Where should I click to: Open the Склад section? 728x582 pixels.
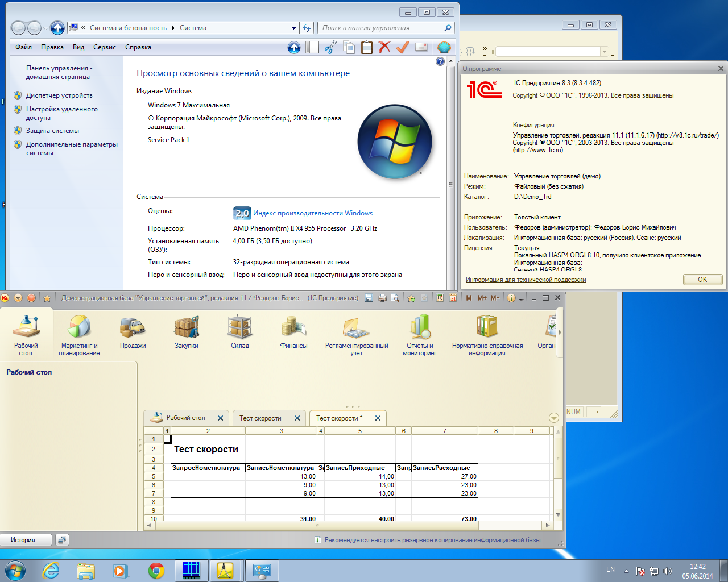[x=240, y=332]
